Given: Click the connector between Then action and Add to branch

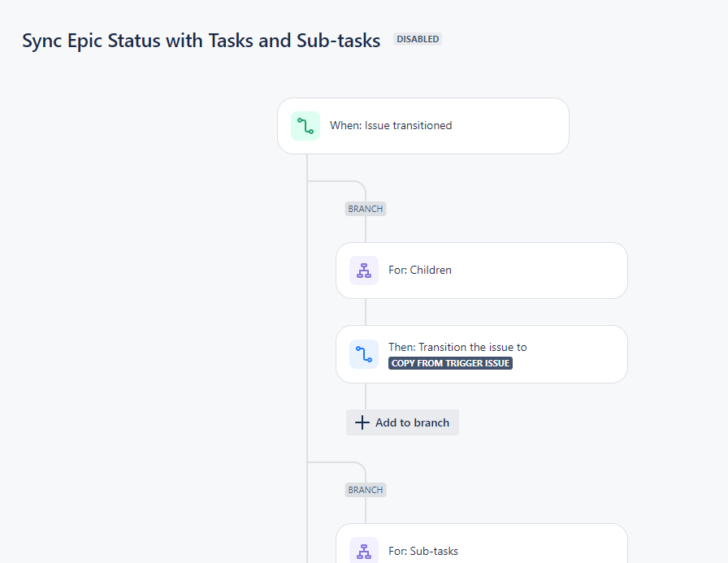Looking at the screenshot, I should [366, 396].
